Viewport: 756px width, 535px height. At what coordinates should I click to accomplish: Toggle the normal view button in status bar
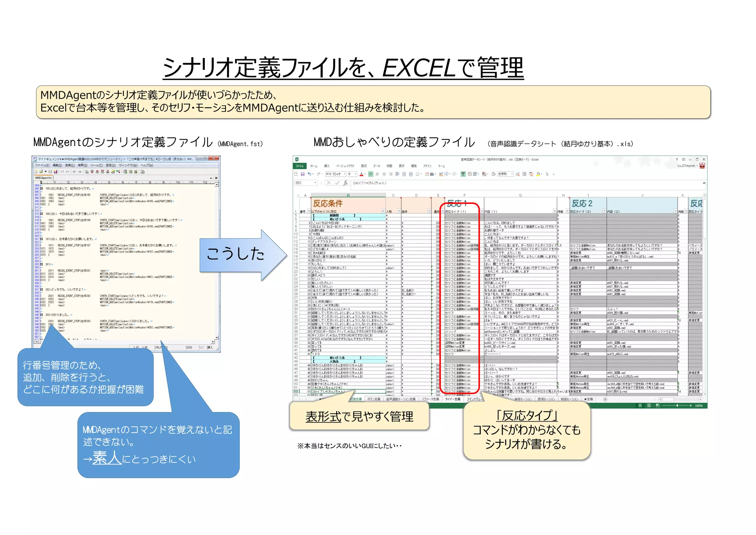tap(640, 405)
